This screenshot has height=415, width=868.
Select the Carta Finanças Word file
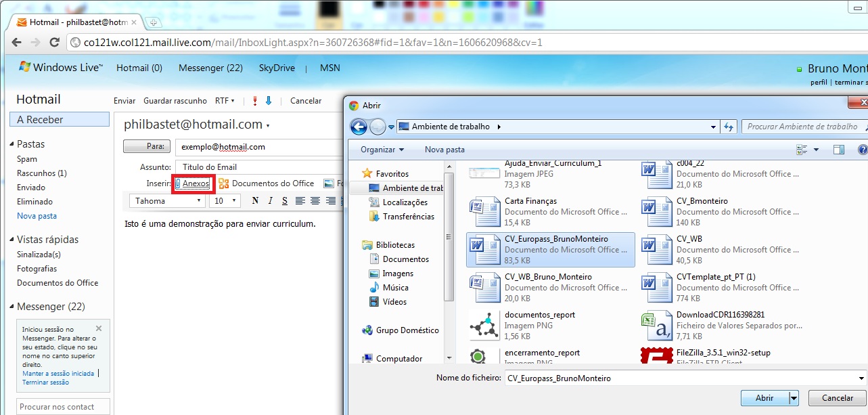(x=550, y=212)
